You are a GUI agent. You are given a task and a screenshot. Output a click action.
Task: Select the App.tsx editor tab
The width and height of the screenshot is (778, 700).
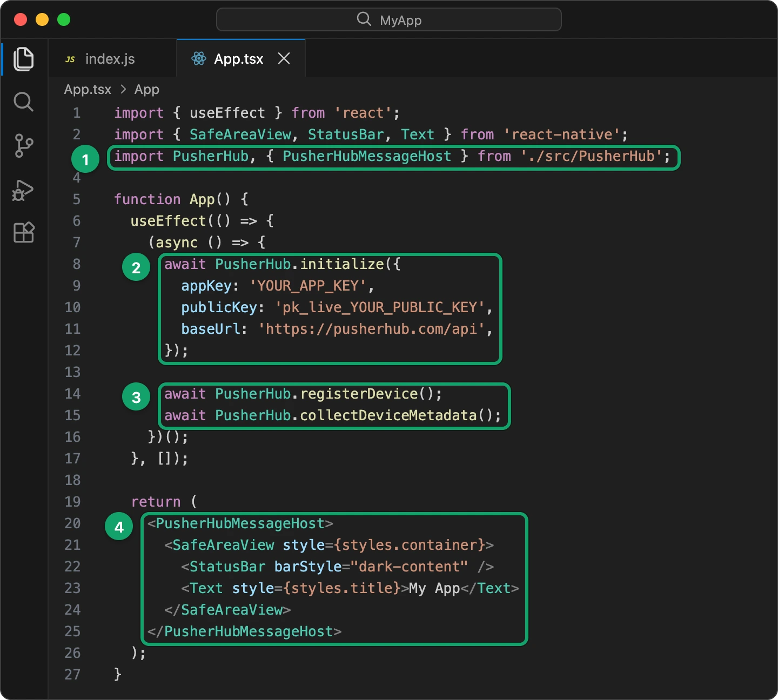(241, 58)
